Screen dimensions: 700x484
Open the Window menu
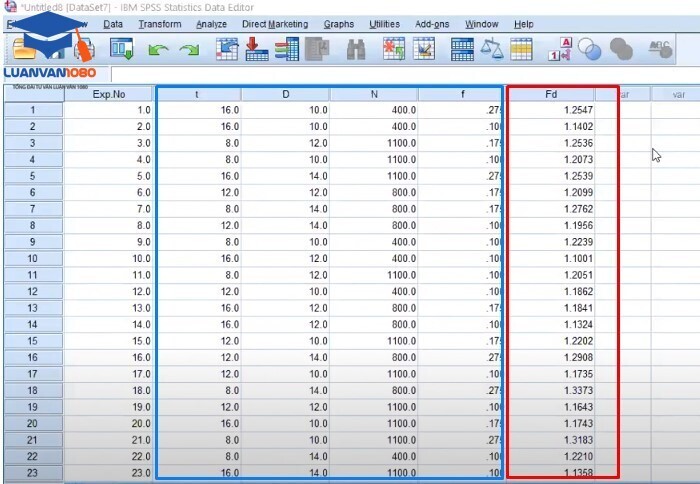[x=482, y=24]
